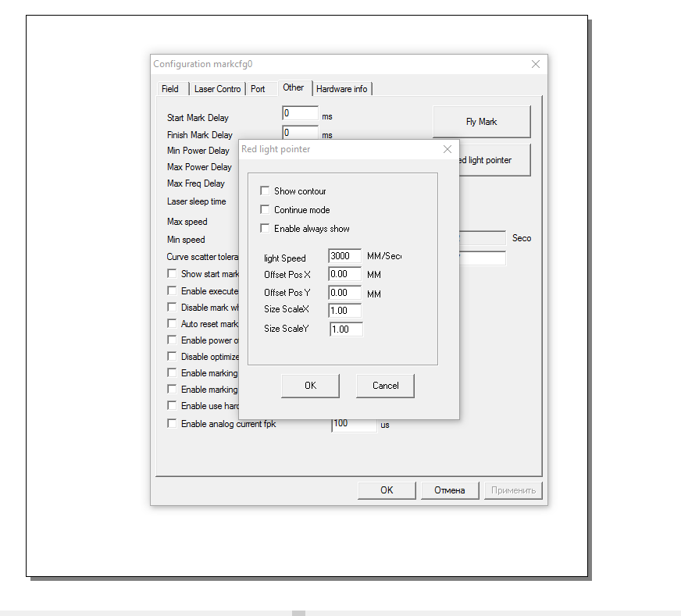Select the Port tab

258,89
